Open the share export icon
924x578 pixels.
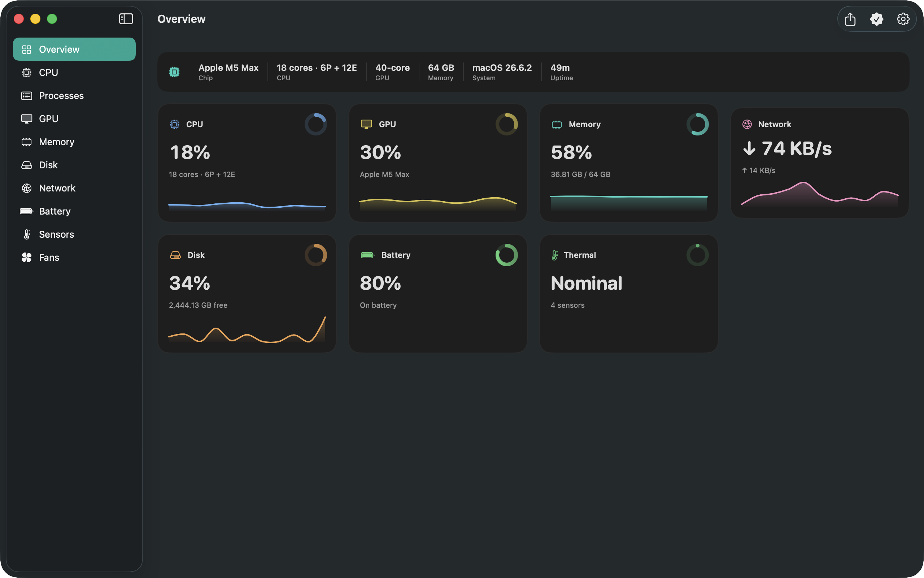[x=850, y=19]
